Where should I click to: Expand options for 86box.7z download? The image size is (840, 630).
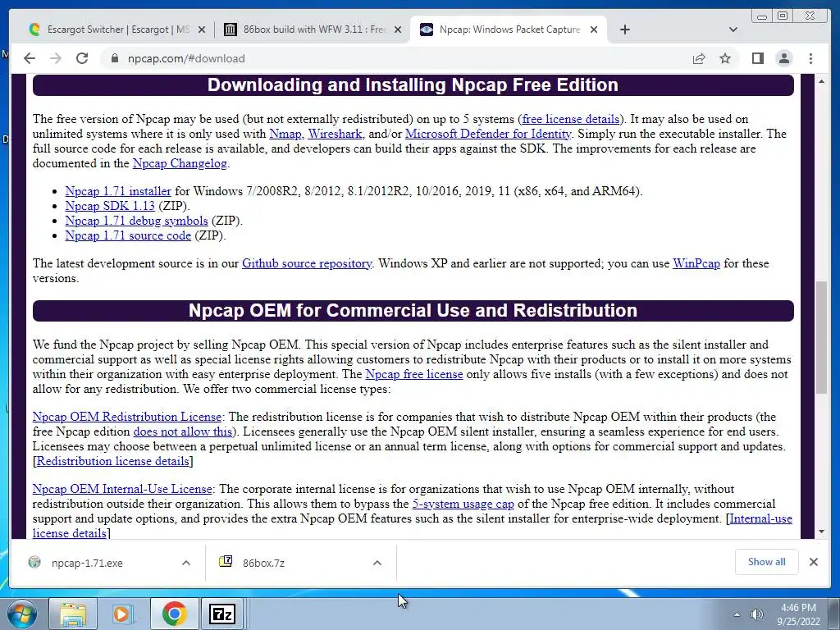tap(377, 563)
